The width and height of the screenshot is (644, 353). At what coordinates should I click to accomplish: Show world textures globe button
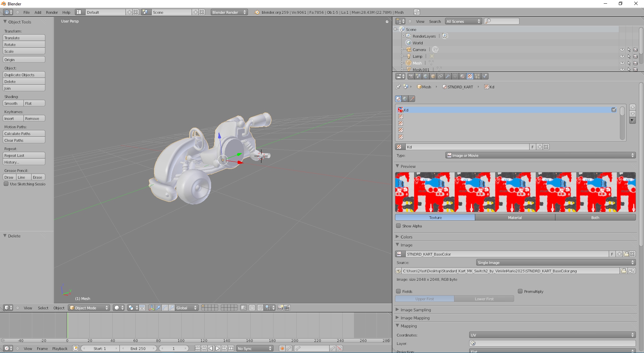tap(405, 99)
